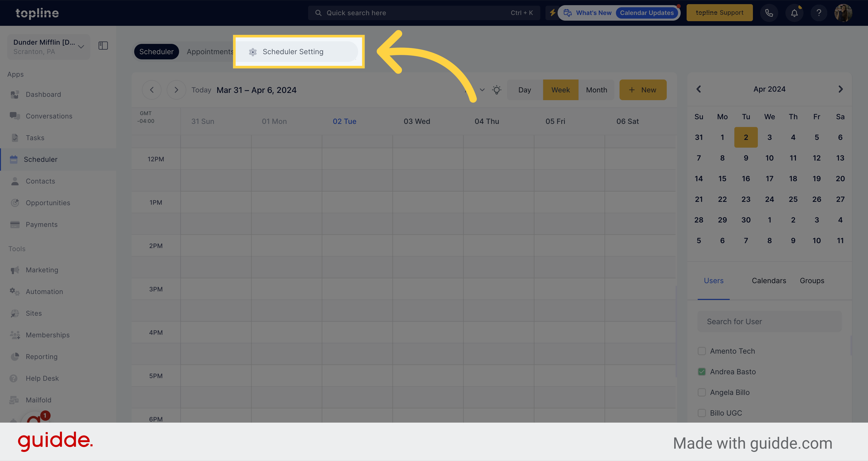Viewport: 868px width, 461px height.
Task: Click the Automation sidebar icon
Action: [x=15, y=291]
